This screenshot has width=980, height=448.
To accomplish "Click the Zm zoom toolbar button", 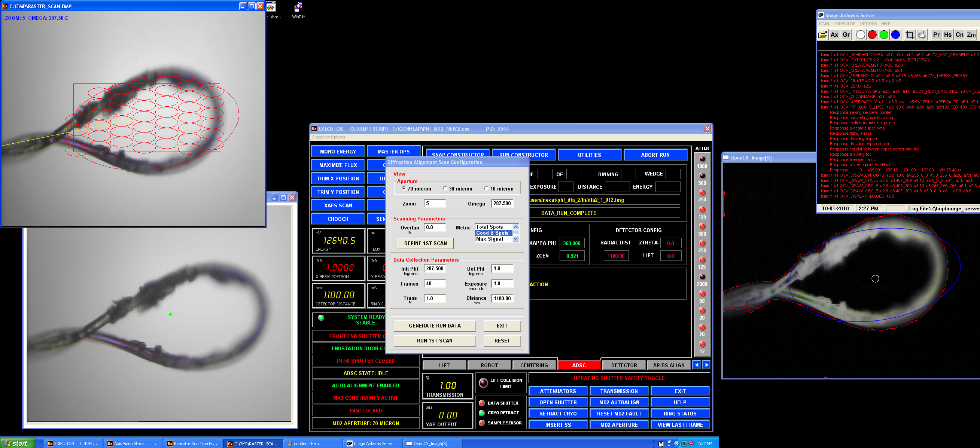I will coord(971,34).
